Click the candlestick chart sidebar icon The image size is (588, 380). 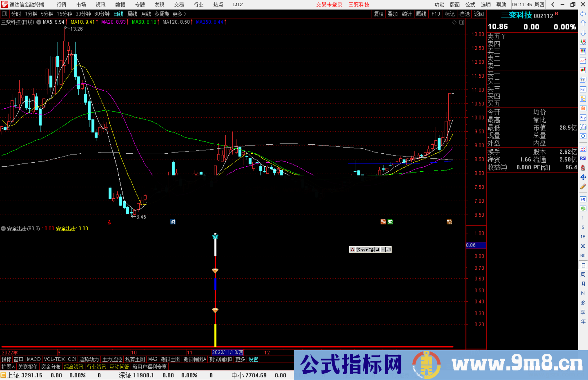pos(583,70)
